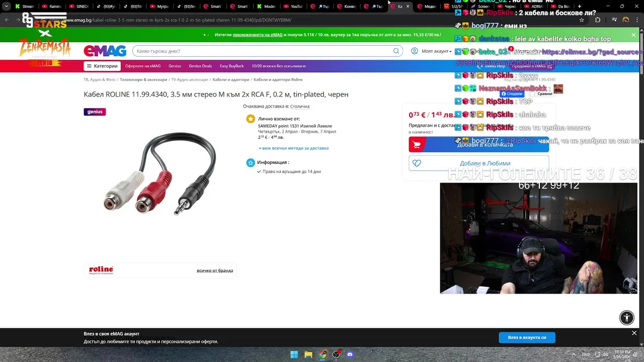Show hidden system tray icons
Screen dimensions: 644x362
[x=573, y=354]
